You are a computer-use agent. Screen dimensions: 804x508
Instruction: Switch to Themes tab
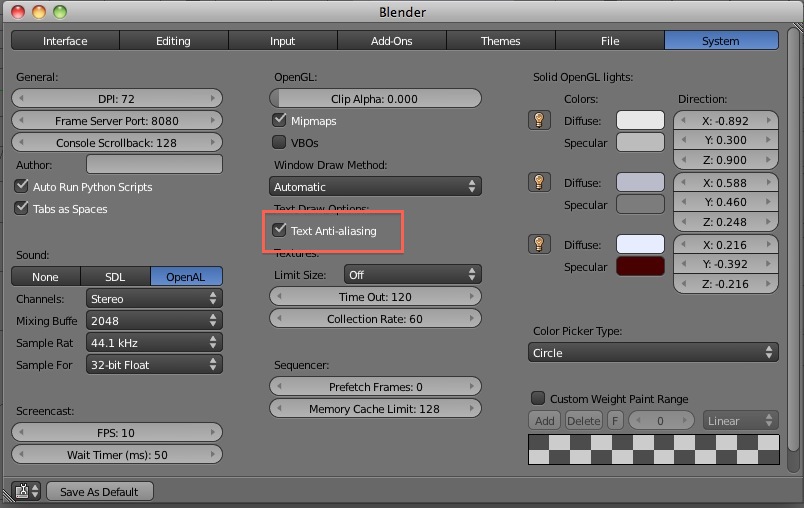500,40
